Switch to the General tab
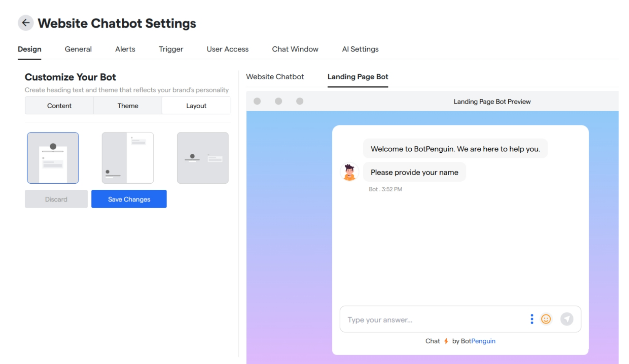Viewport: 629px width, 364px height. [78, 49]
